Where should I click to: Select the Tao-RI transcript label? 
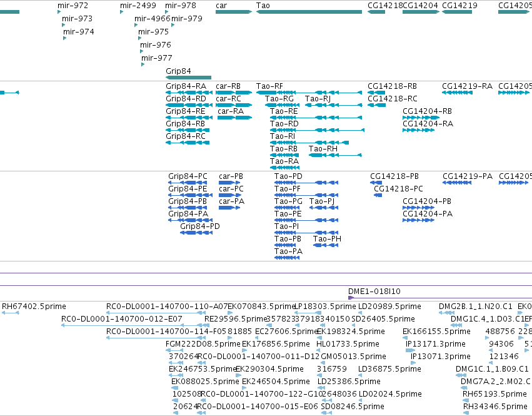[283, 136]
